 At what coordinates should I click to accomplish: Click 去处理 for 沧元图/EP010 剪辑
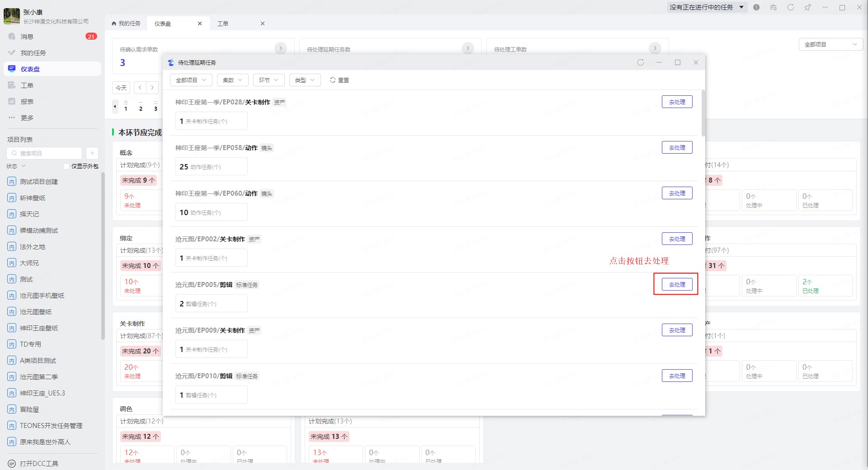677,376
